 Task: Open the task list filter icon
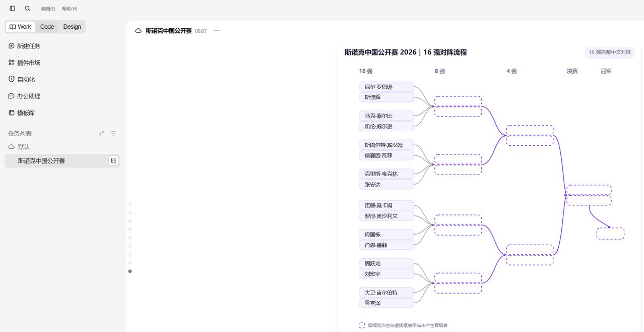[x=113, y=133]
